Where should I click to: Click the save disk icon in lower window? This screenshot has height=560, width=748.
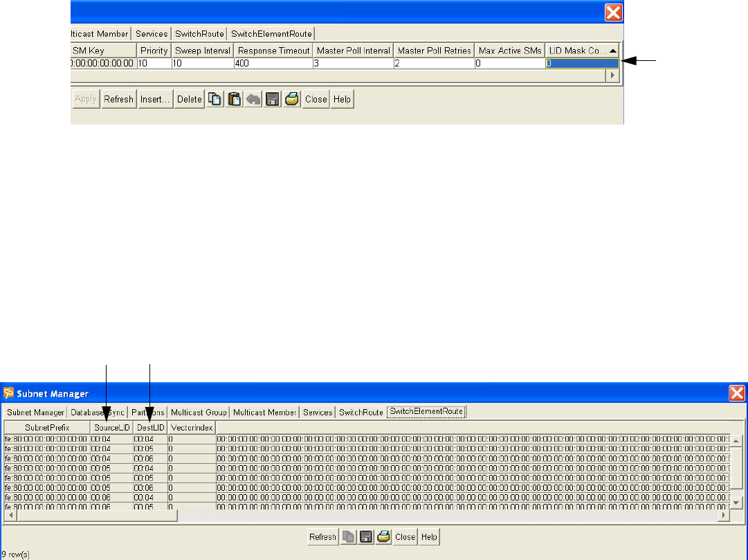(366, 536)
